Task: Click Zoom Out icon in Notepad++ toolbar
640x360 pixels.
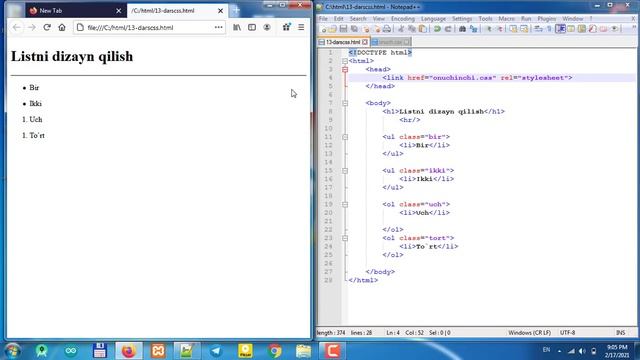Action: tap(499, 29)
